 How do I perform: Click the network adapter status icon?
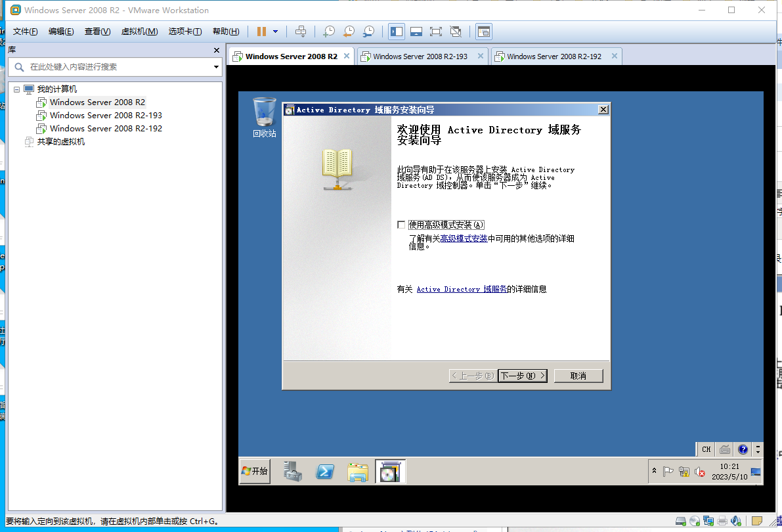[708, 521]
